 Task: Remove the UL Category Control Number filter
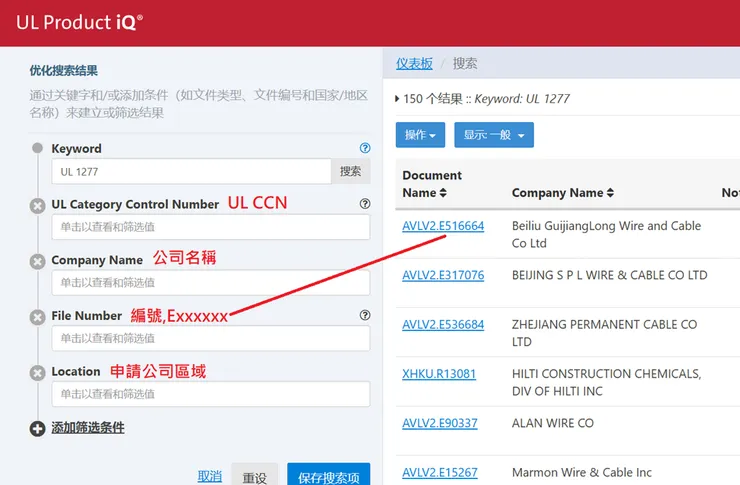tap(37, 206)
